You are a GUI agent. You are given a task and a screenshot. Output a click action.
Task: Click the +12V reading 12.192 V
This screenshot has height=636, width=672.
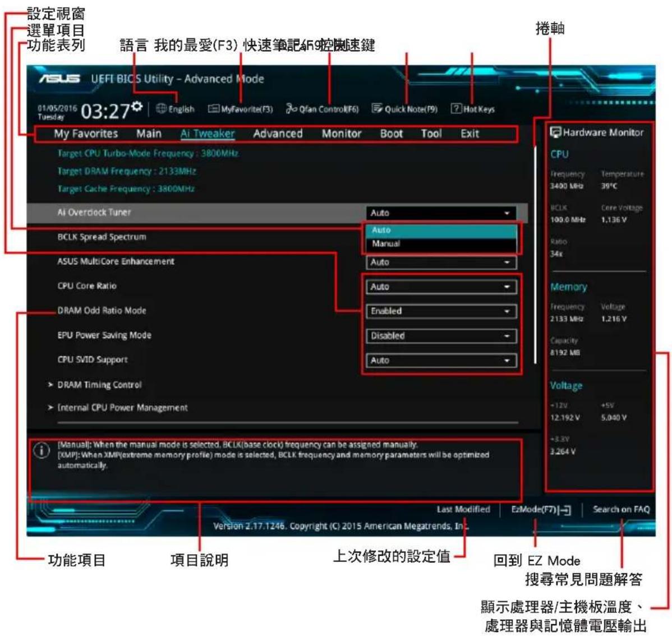click(565, 418)
